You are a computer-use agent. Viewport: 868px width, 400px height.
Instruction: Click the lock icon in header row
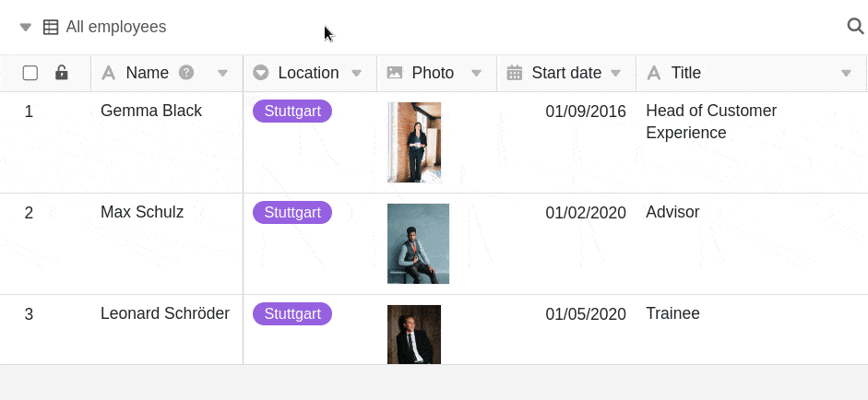tap(62, 73)
